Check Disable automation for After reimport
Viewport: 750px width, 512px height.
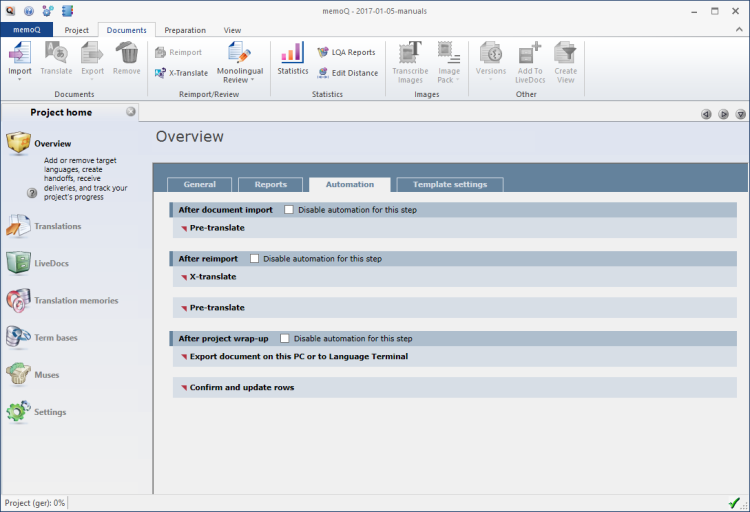pyautogui.click(x=255, y=259)
